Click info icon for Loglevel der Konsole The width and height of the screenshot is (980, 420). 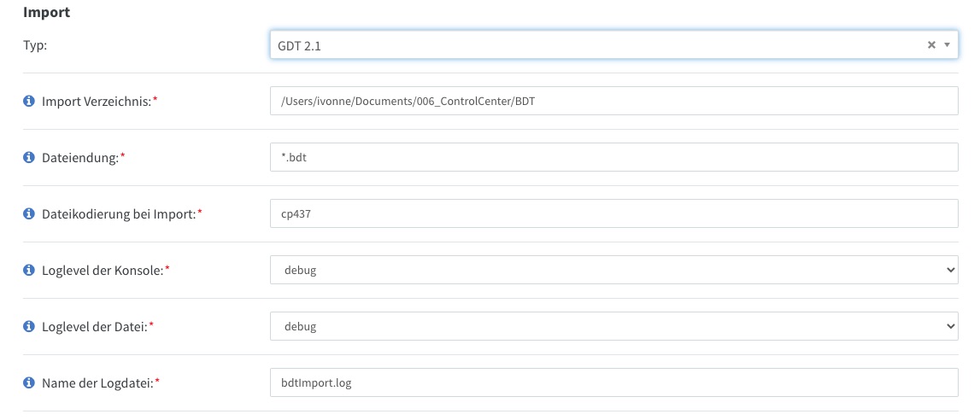pyautogui.click(x=28, y=270)
